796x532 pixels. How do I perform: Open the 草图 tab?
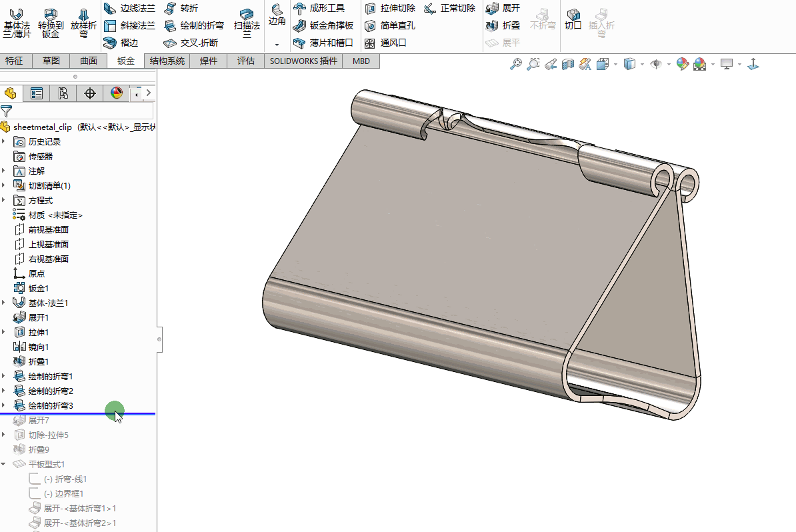pyautogui.click(x=51, y=61)
